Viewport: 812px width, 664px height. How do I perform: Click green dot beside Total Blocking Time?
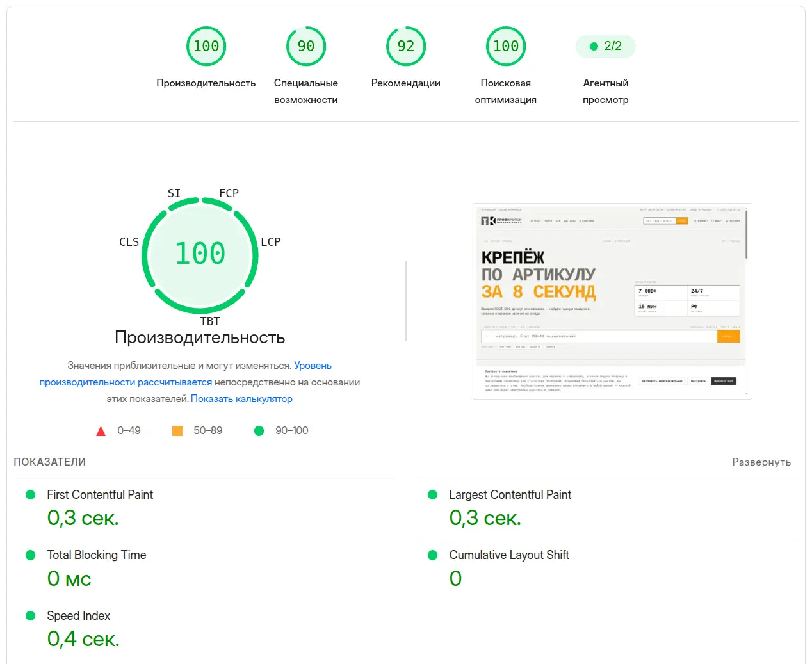point(30,555)
